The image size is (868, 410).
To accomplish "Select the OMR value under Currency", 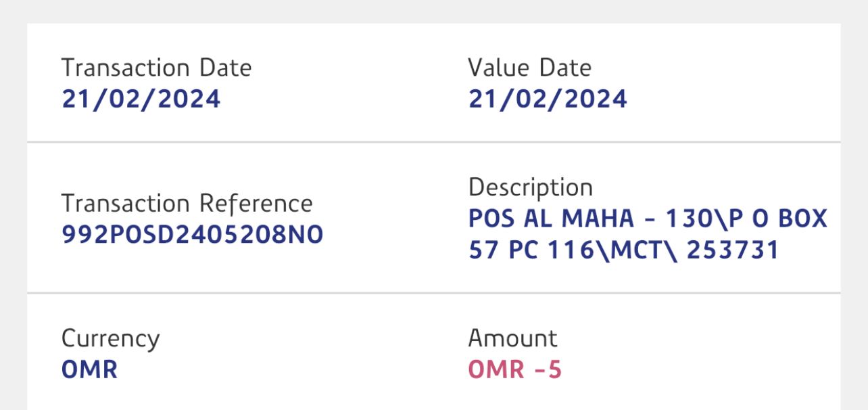I will [x=89, y=369].
